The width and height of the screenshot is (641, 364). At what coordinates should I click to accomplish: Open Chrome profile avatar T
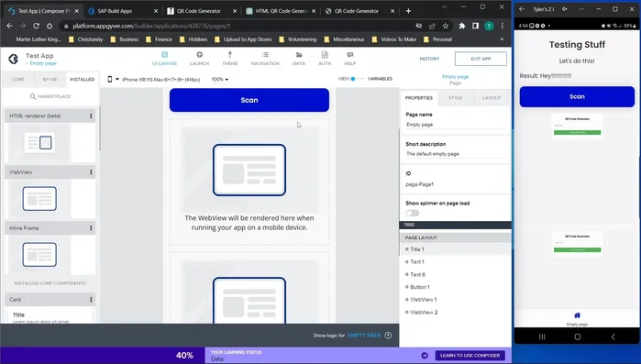[x=489, y=26]
